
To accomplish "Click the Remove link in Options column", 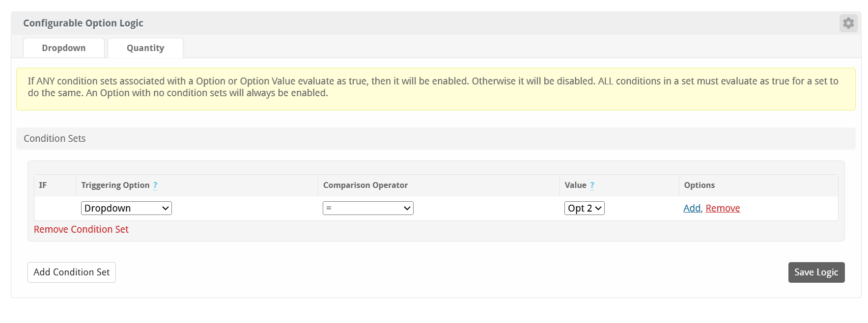I will click(723, 208).
